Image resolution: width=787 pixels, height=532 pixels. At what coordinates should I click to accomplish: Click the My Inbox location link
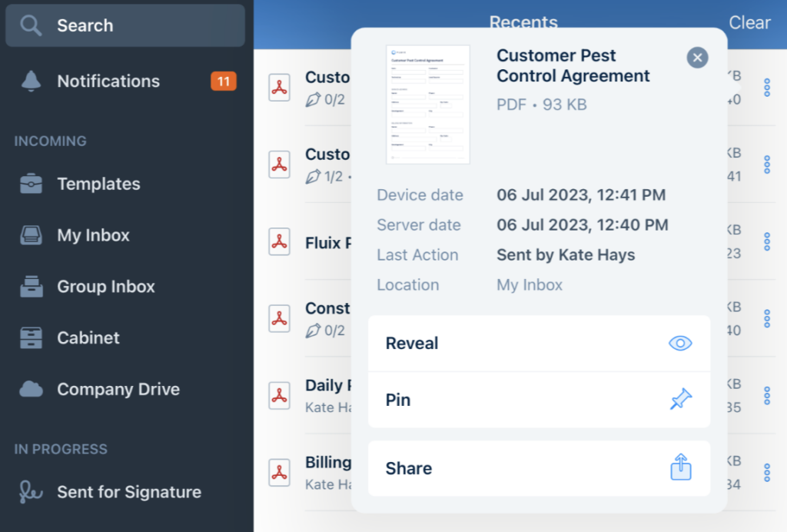(x=530, y=285)
